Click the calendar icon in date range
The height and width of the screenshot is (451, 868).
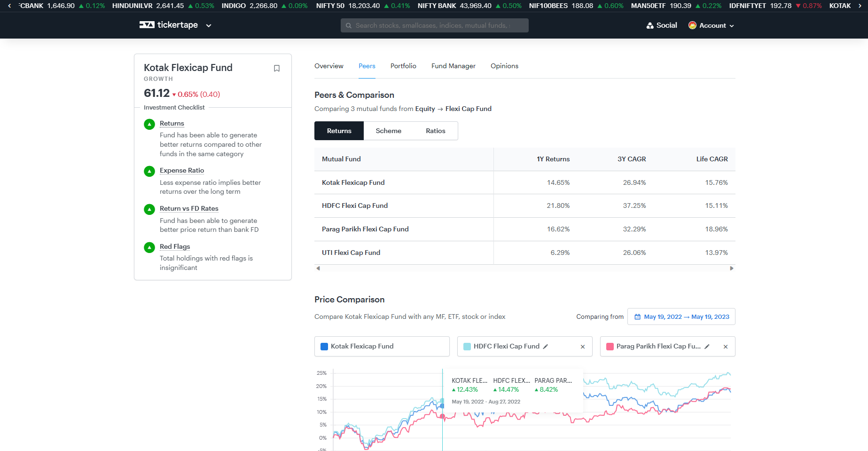click(x=637, y=317)
